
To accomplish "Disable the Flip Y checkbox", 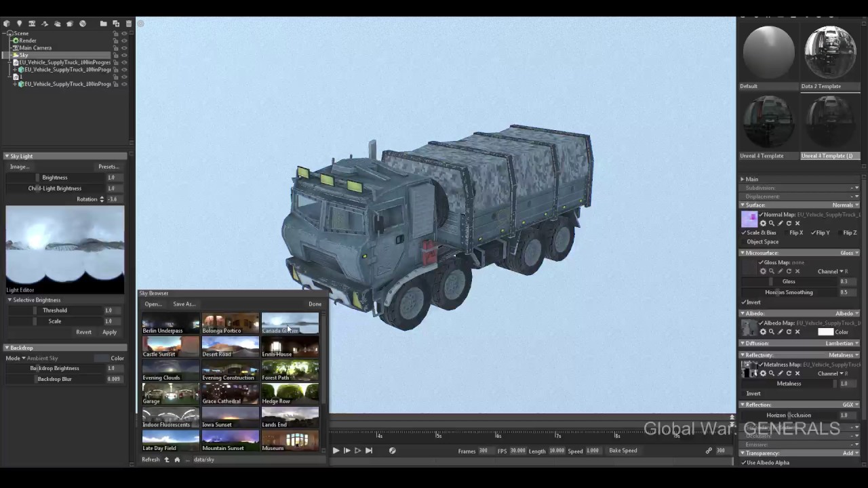I will (x=813, y=232).
